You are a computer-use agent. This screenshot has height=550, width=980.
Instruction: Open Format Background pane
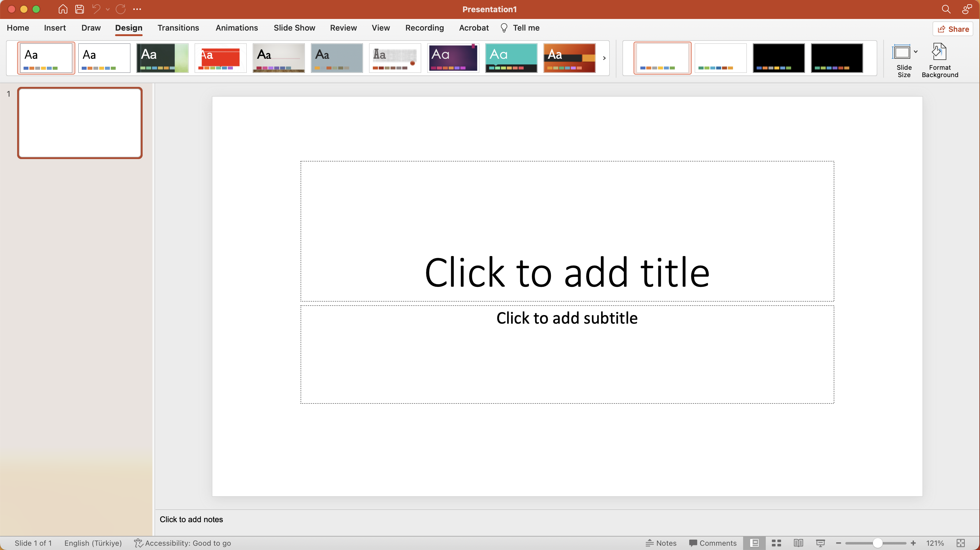click(940, 61)
